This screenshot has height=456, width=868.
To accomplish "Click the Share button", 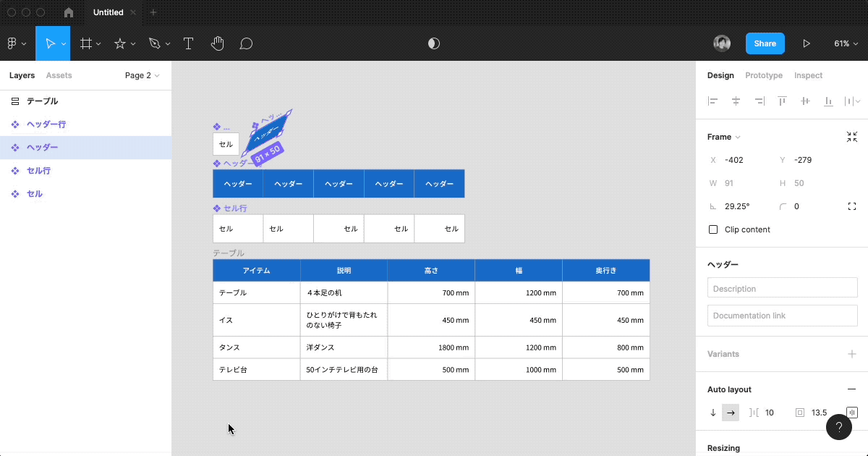I will click(x=765, y=43).
